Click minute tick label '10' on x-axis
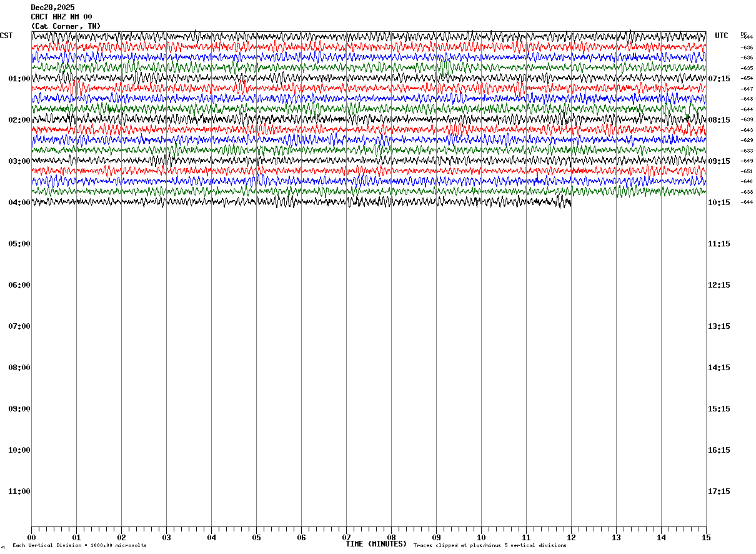Screen dimensions: 756x554 pyautogui.click(x=481, y=538)
